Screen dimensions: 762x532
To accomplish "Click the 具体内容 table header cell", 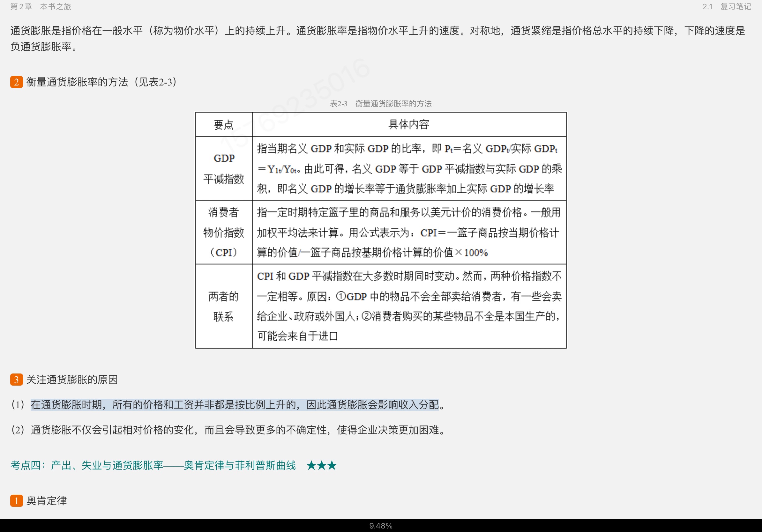I will pos(408,124).
